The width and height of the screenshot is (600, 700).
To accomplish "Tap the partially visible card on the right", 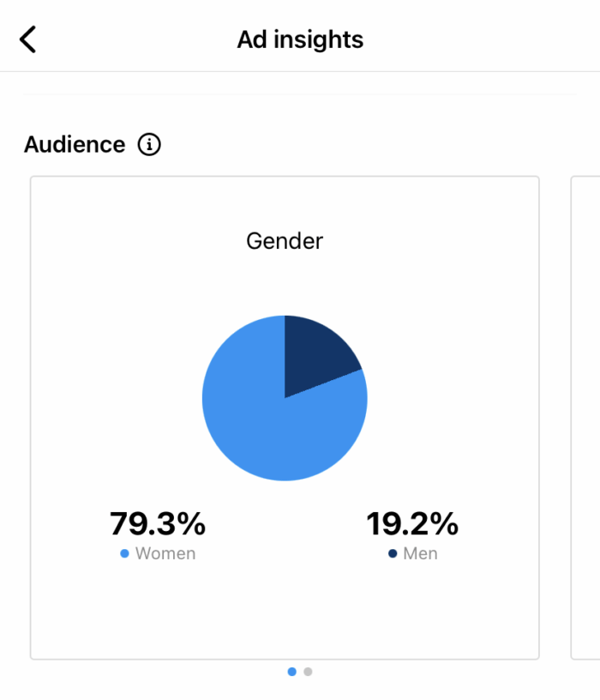I will click(x=587, y=412).
